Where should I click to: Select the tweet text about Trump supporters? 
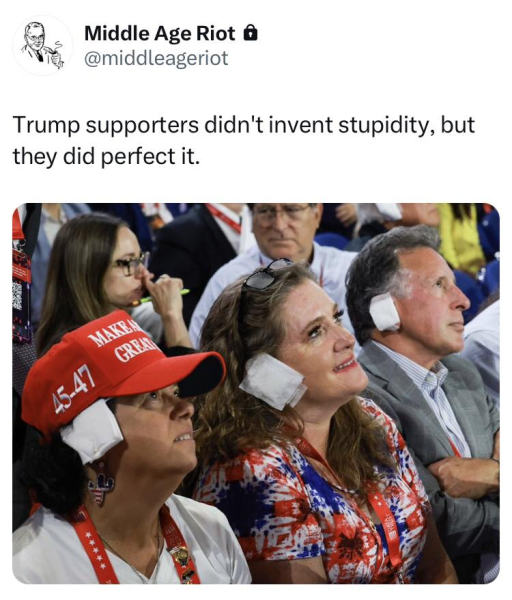[244, 140]
